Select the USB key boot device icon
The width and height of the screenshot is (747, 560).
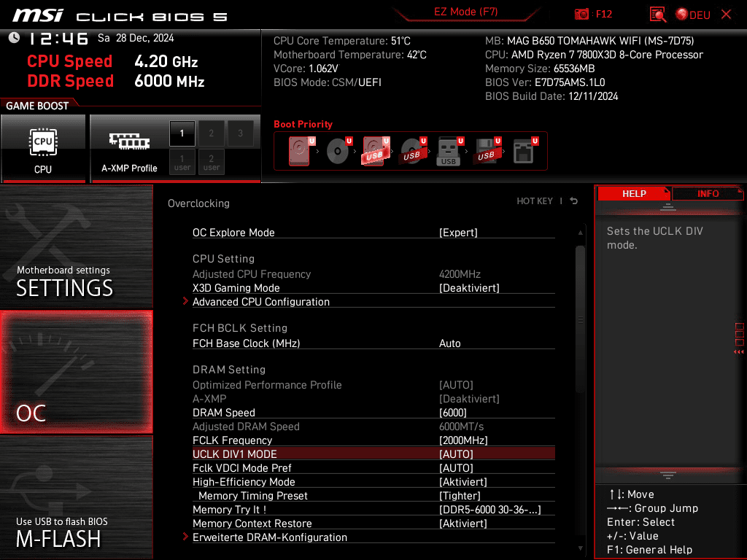(449, 151)
